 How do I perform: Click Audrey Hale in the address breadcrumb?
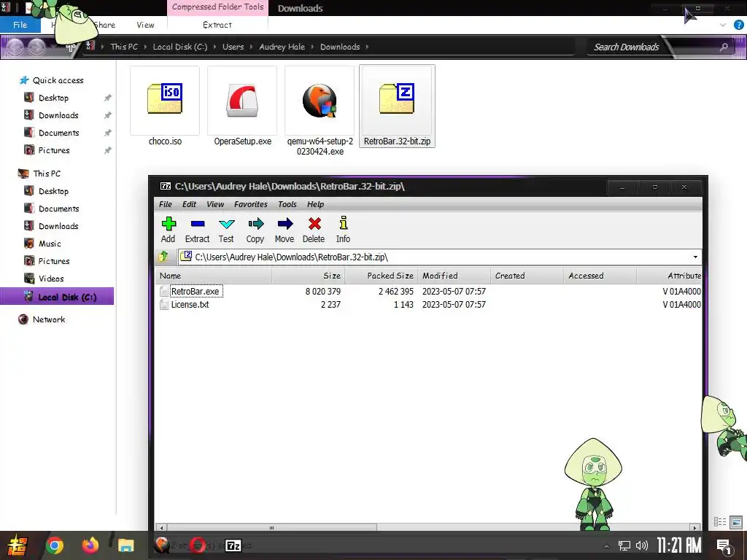282,47
